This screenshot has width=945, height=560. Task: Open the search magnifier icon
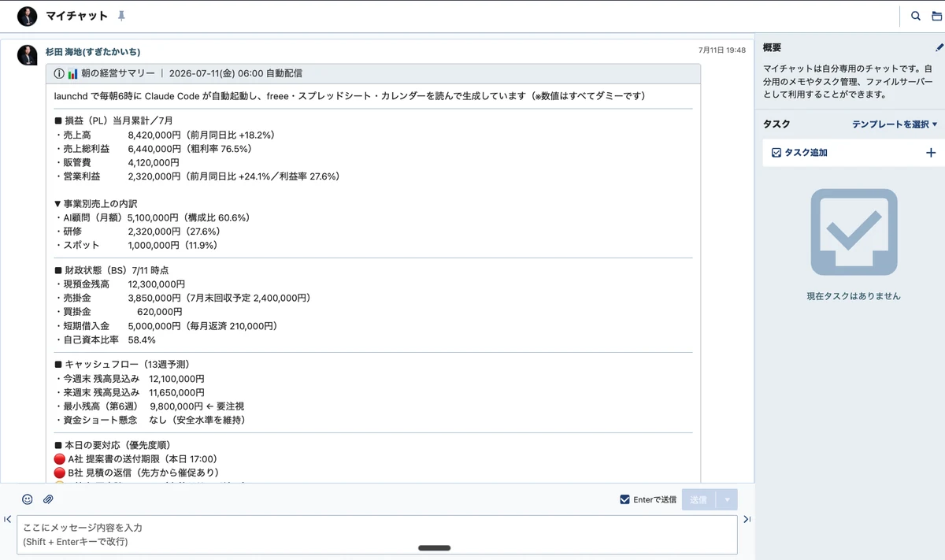(916, 16)
